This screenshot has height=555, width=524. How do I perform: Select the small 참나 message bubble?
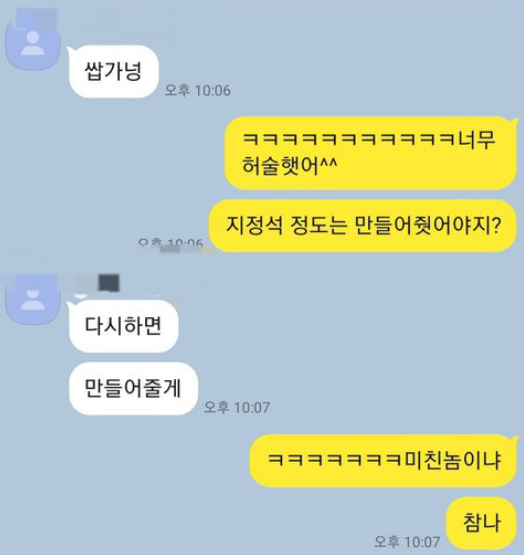482,523
